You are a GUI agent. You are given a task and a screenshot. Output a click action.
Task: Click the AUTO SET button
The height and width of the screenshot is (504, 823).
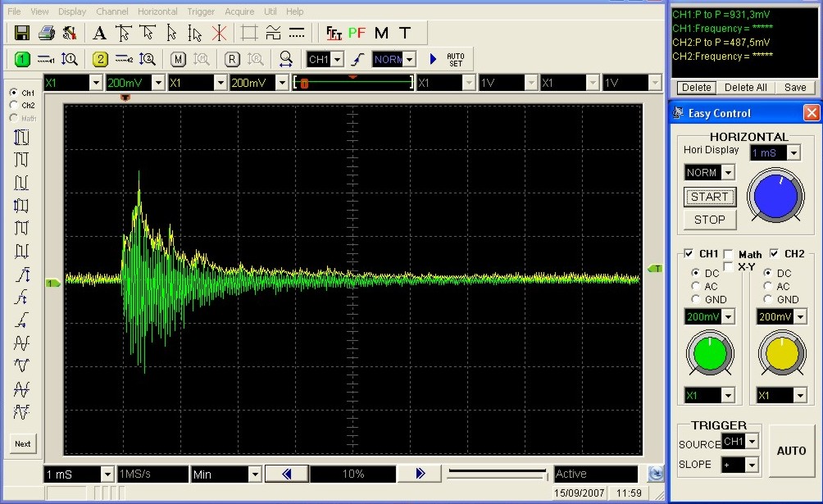(x=456, y=59)
